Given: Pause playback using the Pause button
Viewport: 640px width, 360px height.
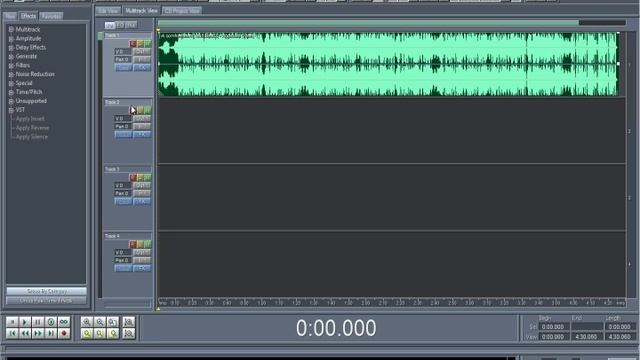Looking at the screenshot, I should [x=38, y=322].
